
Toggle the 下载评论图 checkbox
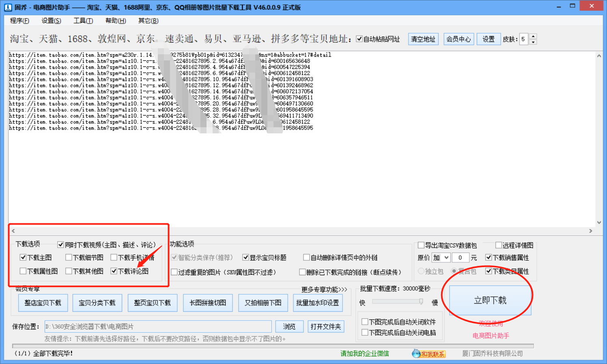click(x=114, y=271)
